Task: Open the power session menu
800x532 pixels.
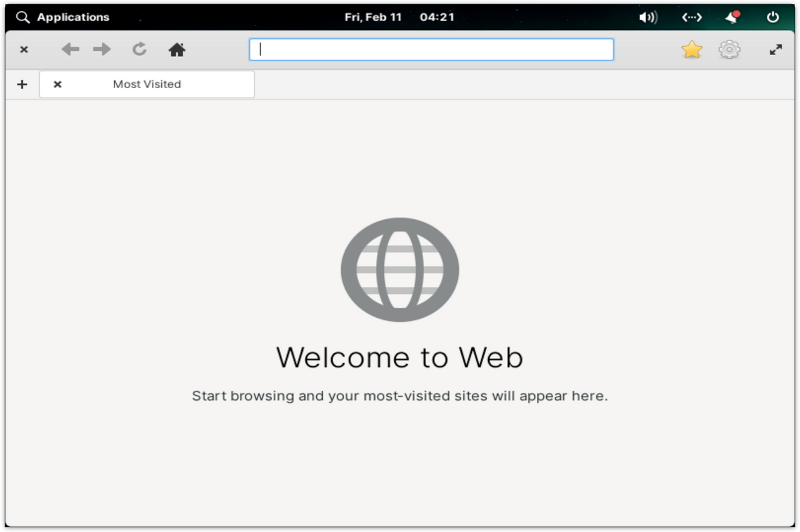Action: [x=773, y=17]
